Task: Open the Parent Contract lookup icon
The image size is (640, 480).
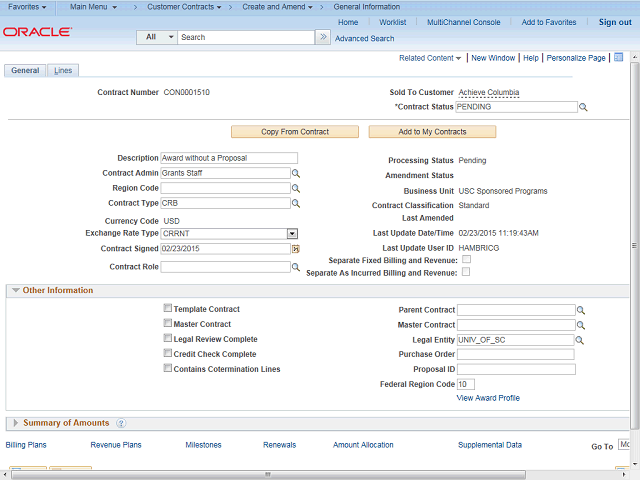Action: [581, 310]
